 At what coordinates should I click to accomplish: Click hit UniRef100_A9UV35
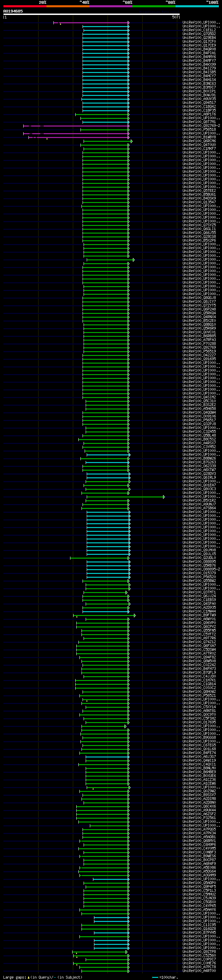[199, 99]
